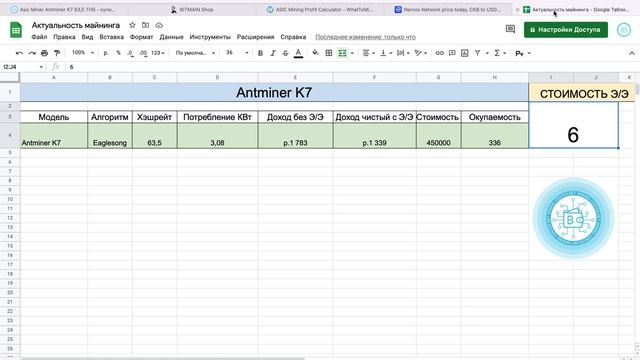The height and width of the screenshot is (360, 640).
Task: Select the Eaglesong cell
Action: (109, 136)
